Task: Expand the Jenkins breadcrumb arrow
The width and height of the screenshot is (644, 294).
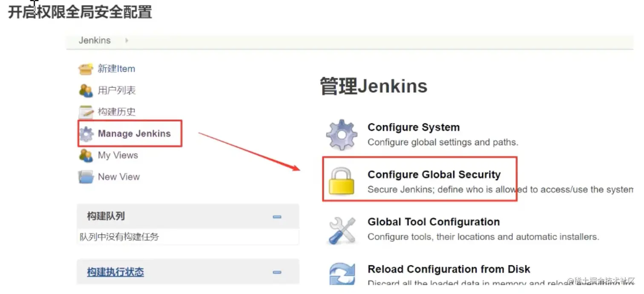Action: pos(126,40)
